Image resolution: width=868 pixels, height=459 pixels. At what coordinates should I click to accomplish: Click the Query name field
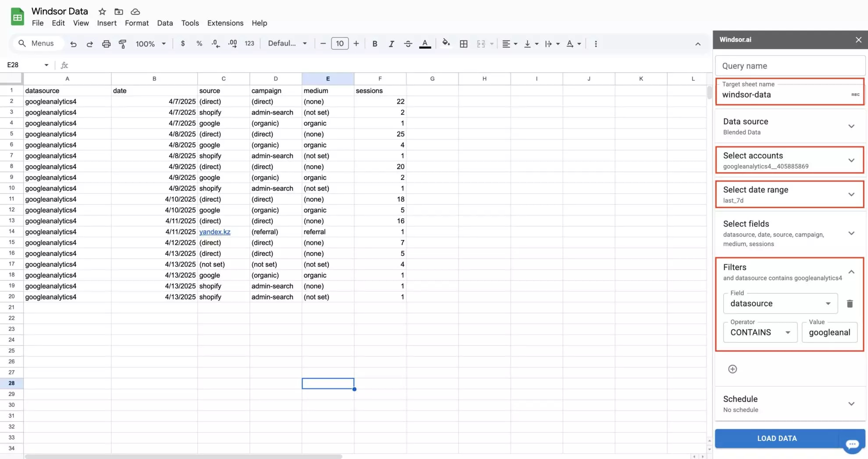click(790, 66)
